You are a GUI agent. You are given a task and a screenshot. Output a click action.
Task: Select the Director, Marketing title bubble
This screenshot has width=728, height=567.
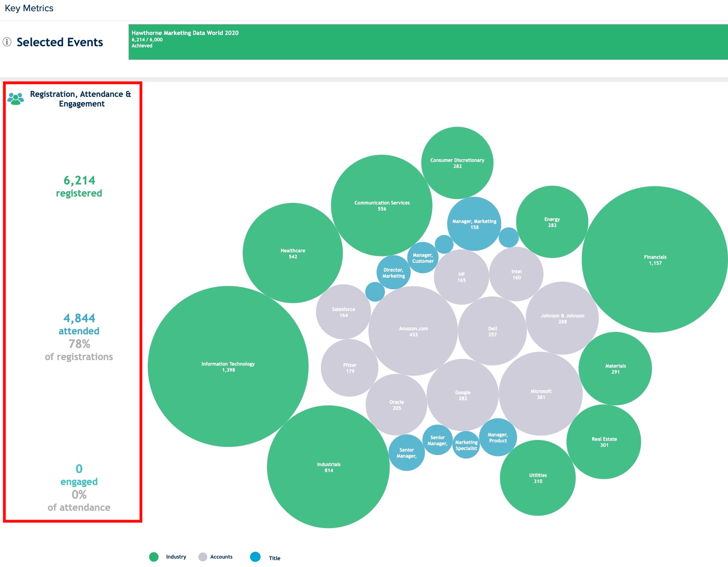click(x=394, y=272)
